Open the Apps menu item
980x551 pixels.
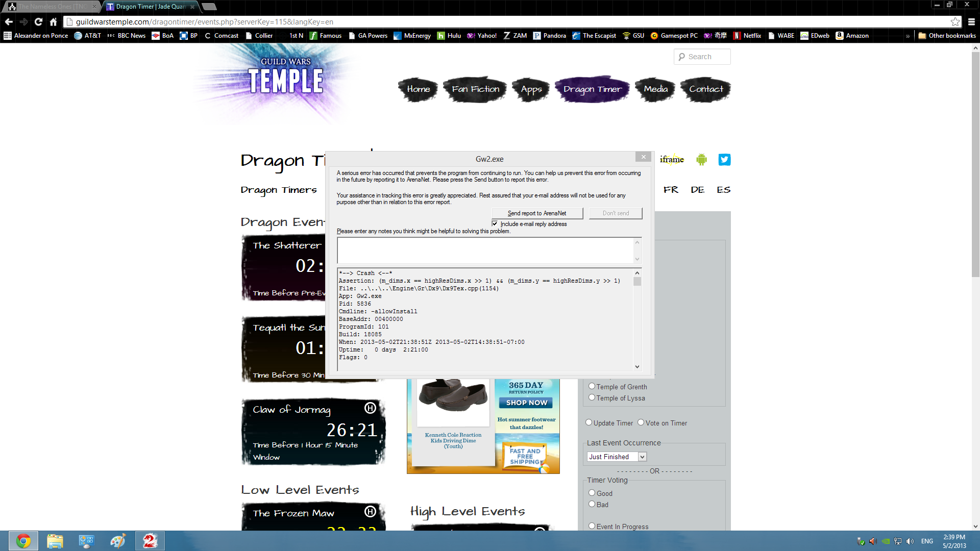[531, 89]
